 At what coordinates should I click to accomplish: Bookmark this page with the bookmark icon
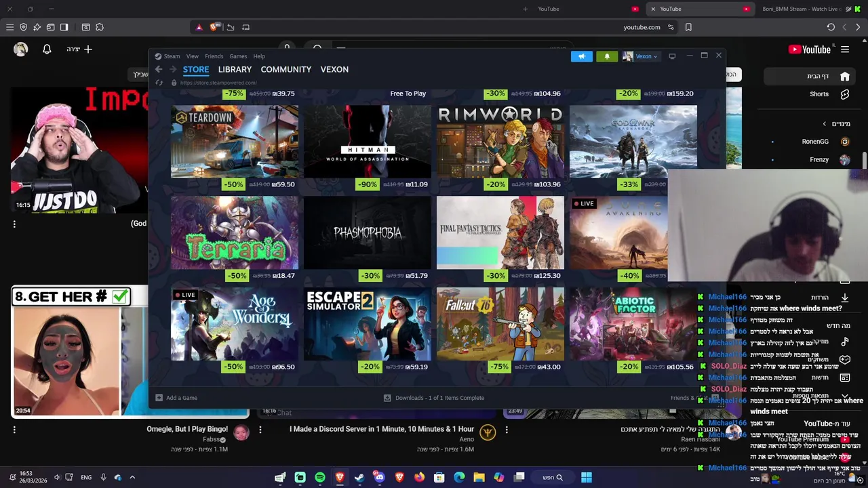[x=688, y=27]
